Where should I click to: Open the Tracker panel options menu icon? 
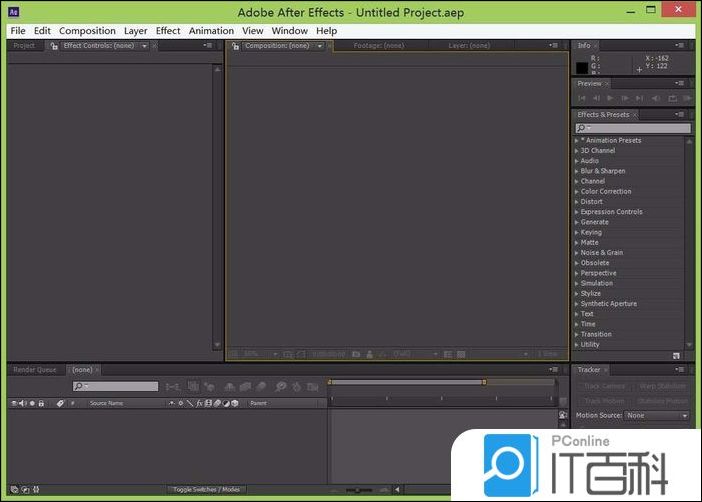pos(680,369)
